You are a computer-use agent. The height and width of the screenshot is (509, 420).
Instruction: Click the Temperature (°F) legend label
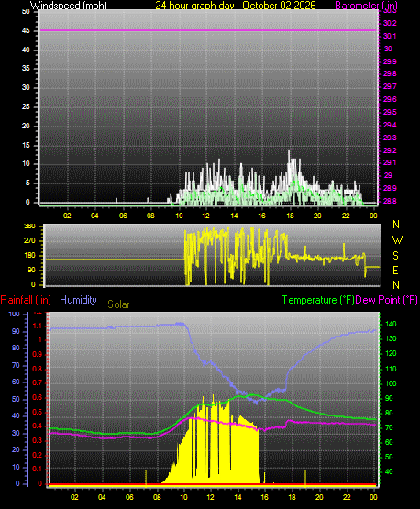click(x=318, y=300)
